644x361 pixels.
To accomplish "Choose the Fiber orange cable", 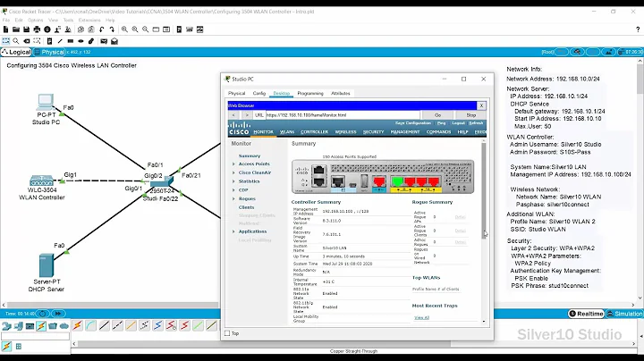I will [x=131, y=326].
